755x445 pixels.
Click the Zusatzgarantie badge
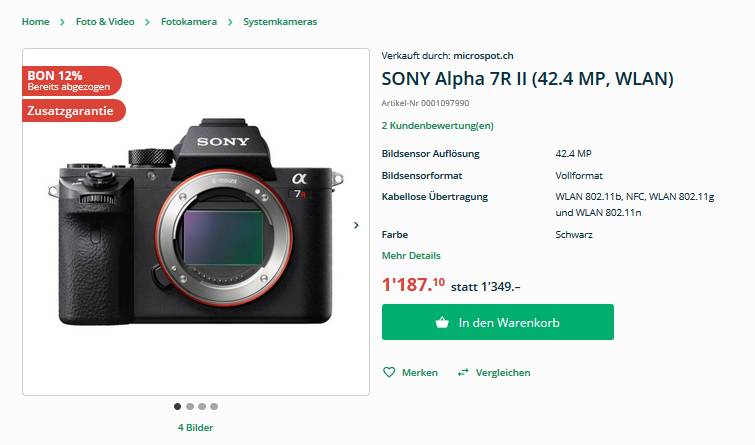pos(72,111)
